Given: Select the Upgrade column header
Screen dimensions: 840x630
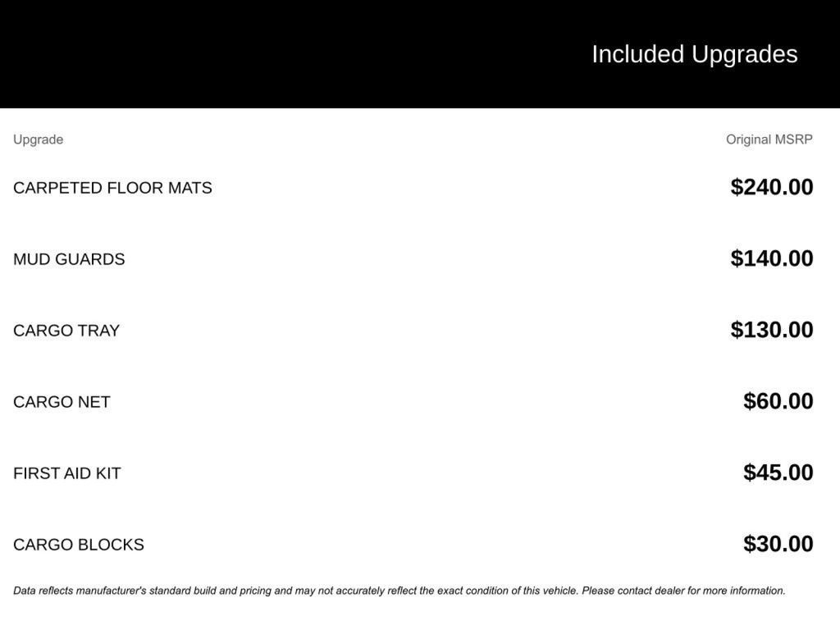Looking at the screenshot, I should [38, 139].
